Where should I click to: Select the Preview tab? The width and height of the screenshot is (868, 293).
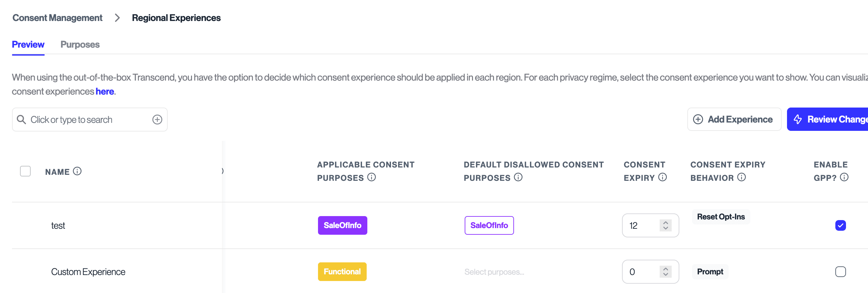click(x=28, y=44)
